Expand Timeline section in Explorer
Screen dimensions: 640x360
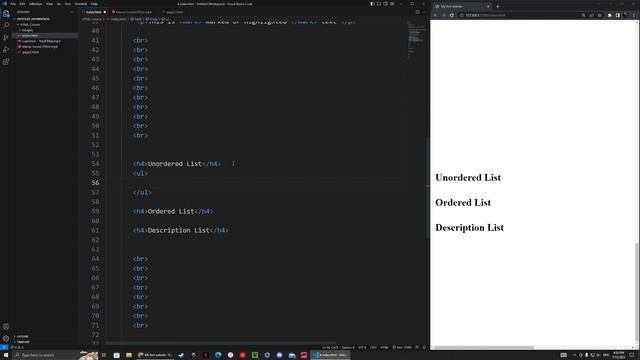[x=23, y=342]
